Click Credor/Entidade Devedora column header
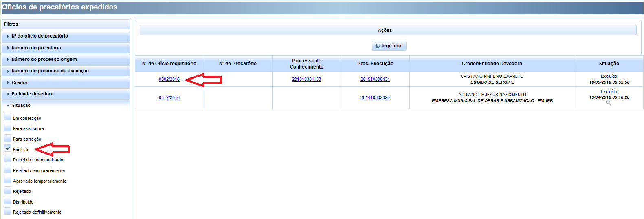The image size is (644, 219). pos(492,64)
